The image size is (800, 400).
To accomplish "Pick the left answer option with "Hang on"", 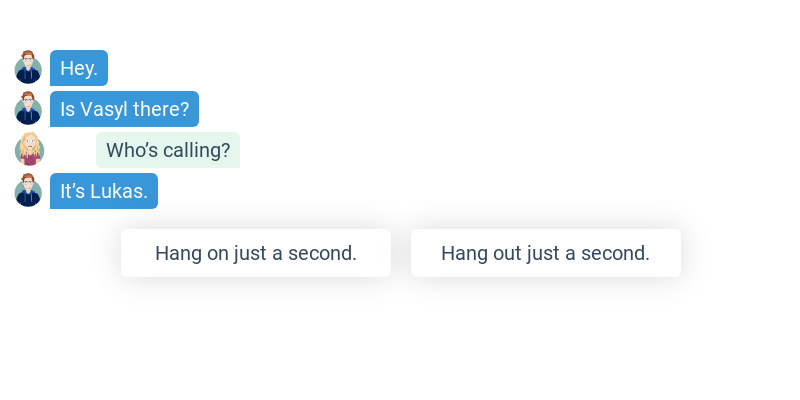I will tap(256, 253).
